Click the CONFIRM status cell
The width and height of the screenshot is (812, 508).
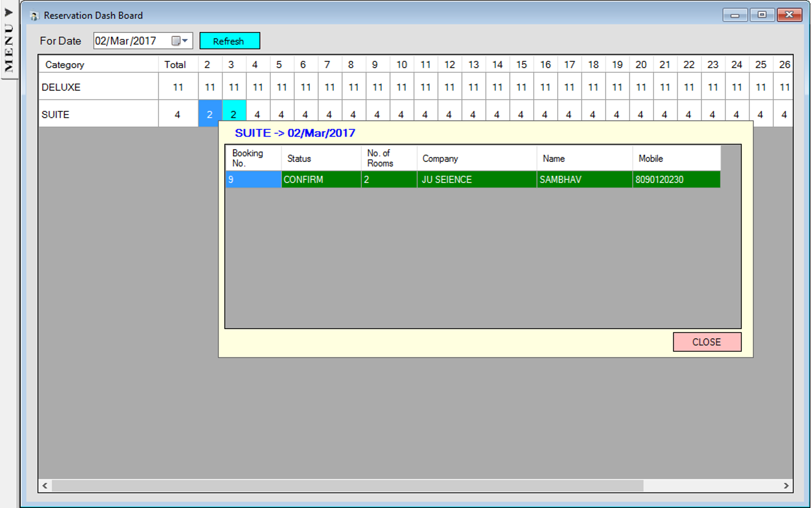click(x=320, y=180)
